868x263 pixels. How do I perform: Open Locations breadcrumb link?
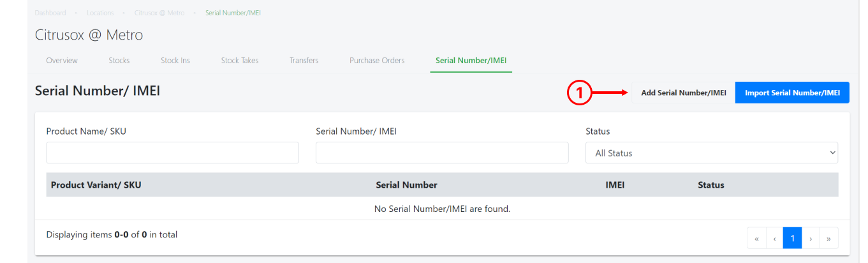(100, 13)
